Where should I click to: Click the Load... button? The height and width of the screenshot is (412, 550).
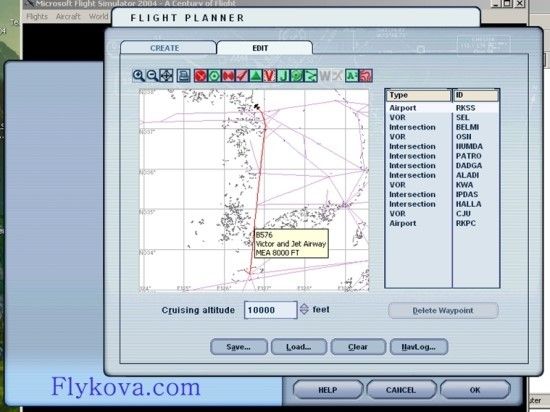point(299,347)
